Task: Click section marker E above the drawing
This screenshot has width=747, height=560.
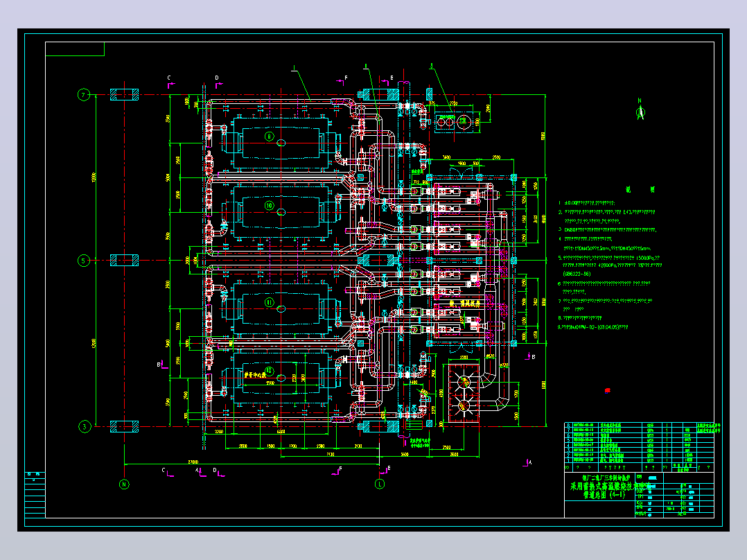Action: coord(388,80)
